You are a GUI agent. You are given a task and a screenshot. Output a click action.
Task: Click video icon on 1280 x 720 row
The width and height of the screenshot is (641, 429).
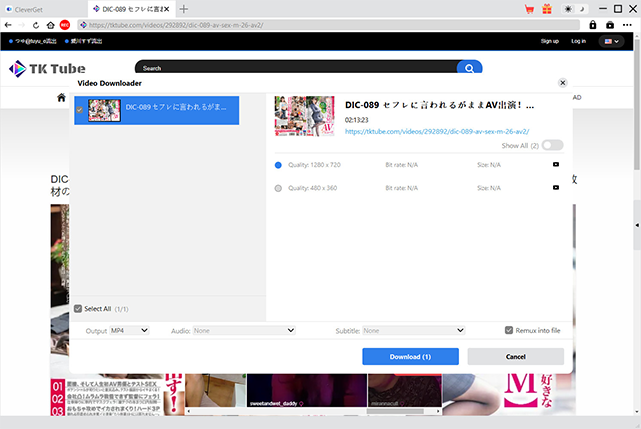pos(556,164)
